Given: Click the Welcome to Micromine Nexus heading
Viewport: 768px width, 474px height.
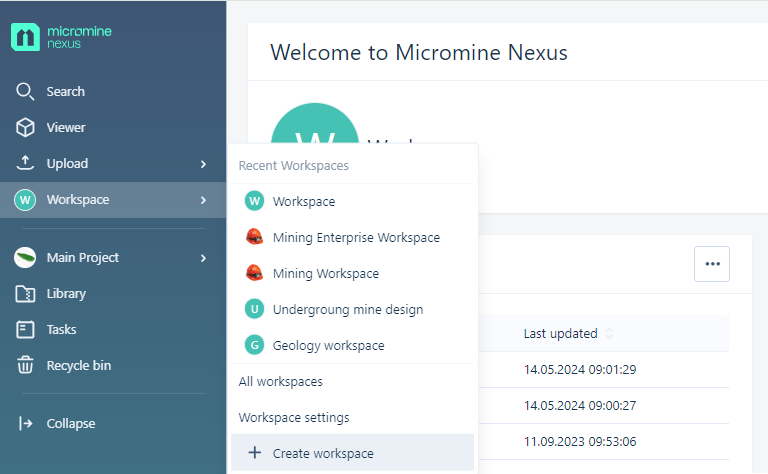Looking at the screenshot, I should [x=419, y=52].
